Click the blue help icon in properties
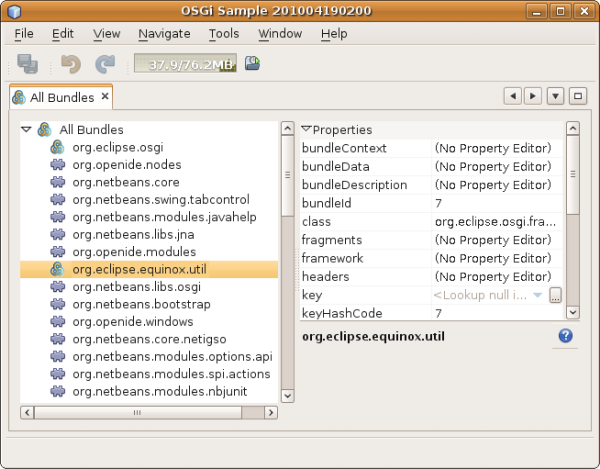 point(565,336)
